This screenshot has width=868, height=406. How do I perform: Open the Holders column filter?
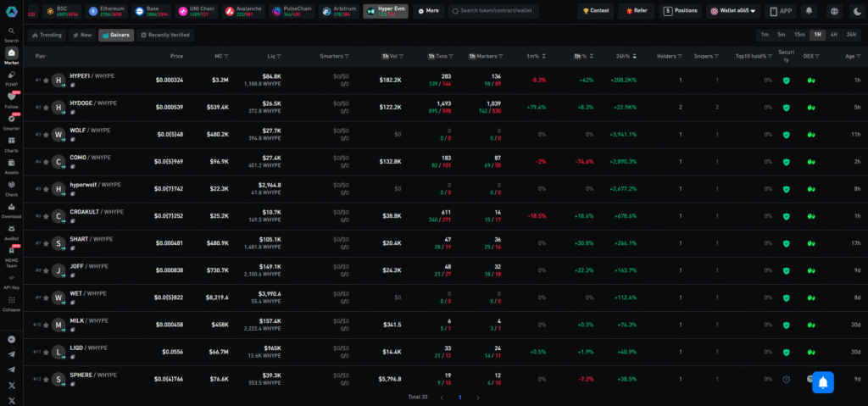[x=680, y=56]
